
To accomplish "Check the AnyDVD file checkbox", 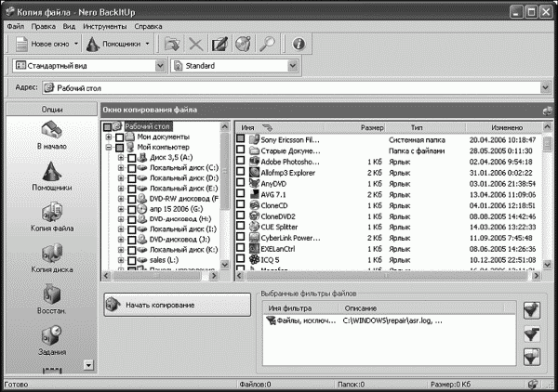I will point(241,183).
